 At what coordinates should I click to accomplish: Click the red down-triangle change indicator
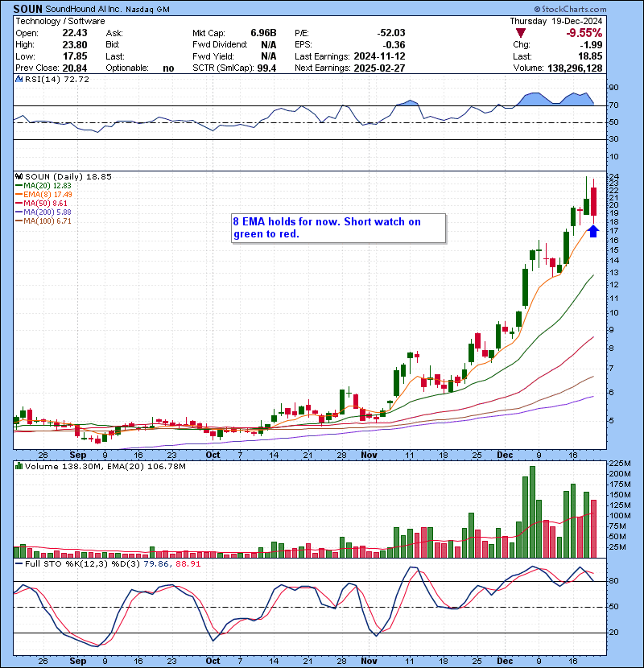pos(520,33)
